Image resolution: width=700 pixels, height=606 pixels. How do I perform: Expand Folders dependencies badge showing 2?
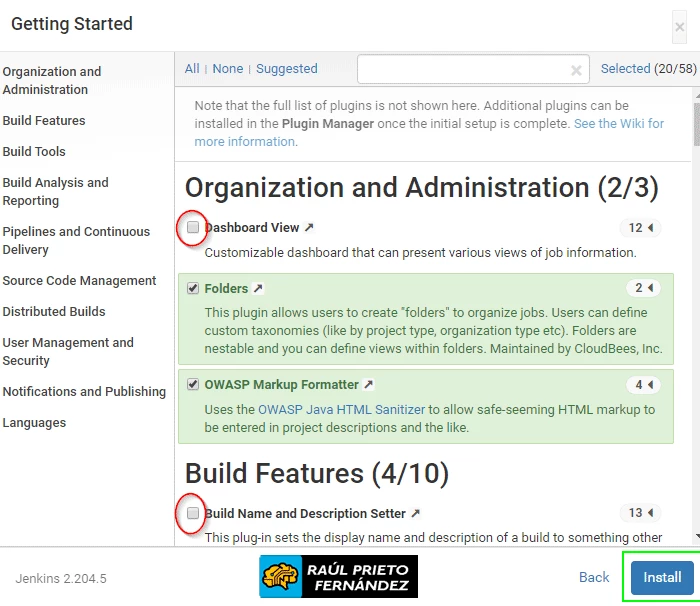(643, 288)
